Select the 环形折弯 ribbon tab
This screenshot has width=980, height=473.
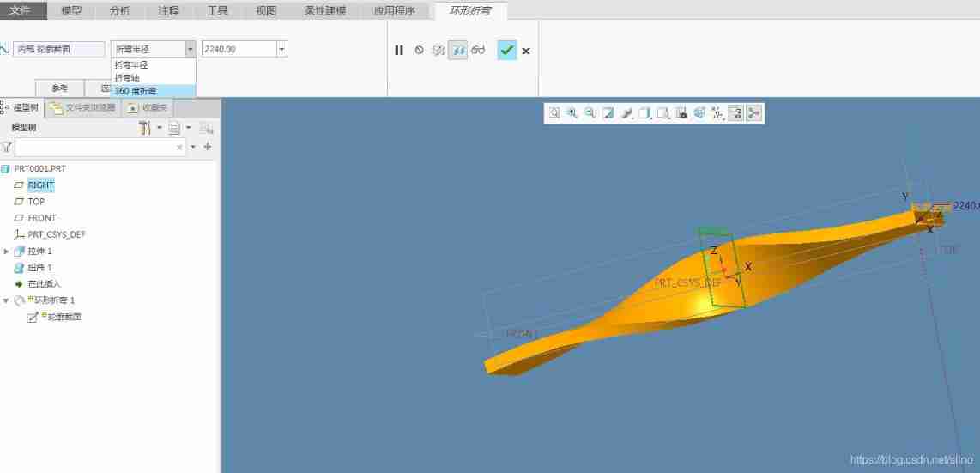point(470,10)
